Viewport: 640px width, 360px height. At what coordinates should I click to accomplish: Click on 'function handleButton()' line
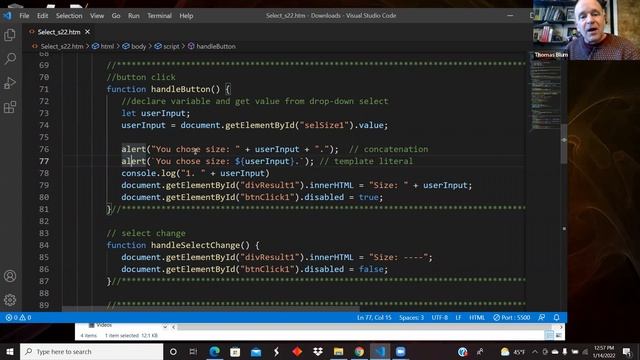tap(169, 89)
